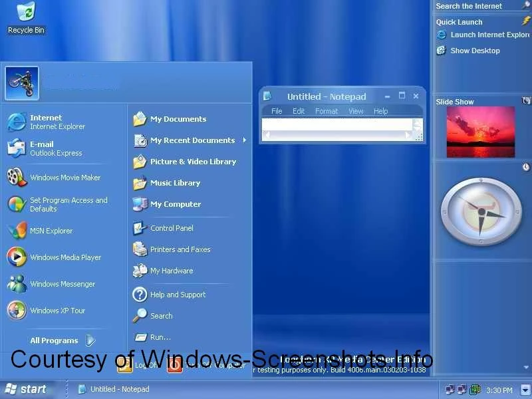Click the green system tray icon
The width and height of the screenshot is (532, 399).
coord(475,390)
